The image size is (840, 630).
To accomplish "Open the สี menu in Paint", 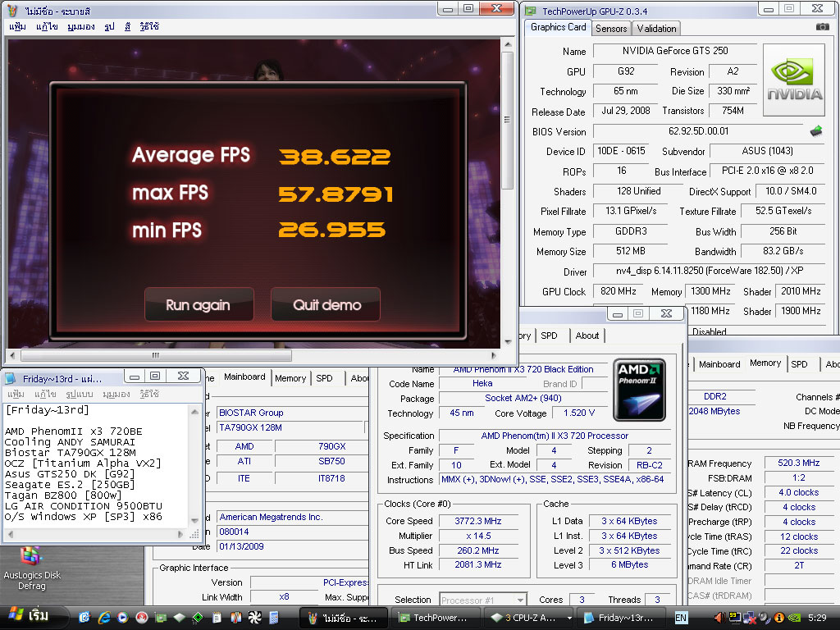I will pyautogui.click(x=127, y=26).
